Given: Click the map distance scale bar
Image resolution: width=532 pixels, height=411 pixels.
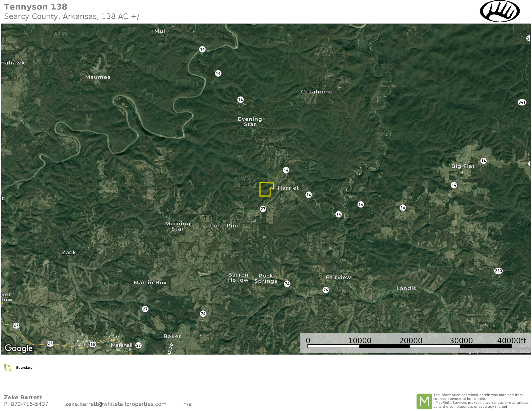Looking at the screenshot, I should [409, 346].
